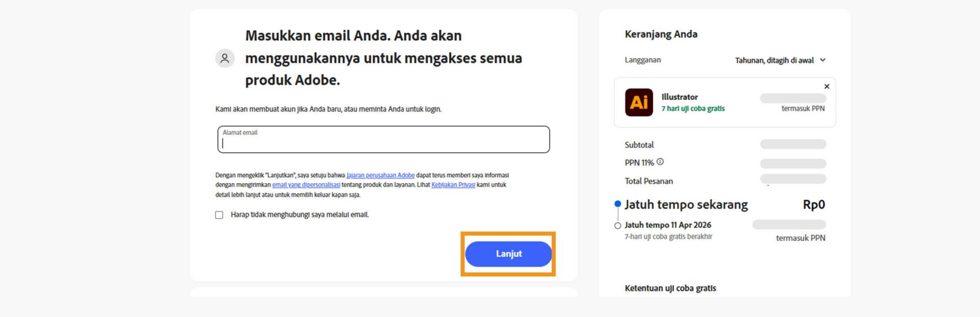View the 'Ketentuan uji coba gratis' section

tap(670, 288)
